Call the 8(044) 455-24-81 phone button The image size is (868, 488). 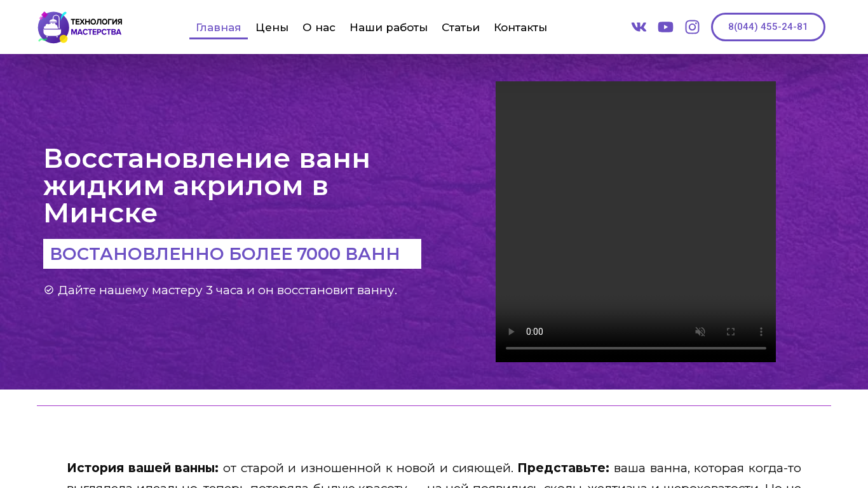pos(768,27)
